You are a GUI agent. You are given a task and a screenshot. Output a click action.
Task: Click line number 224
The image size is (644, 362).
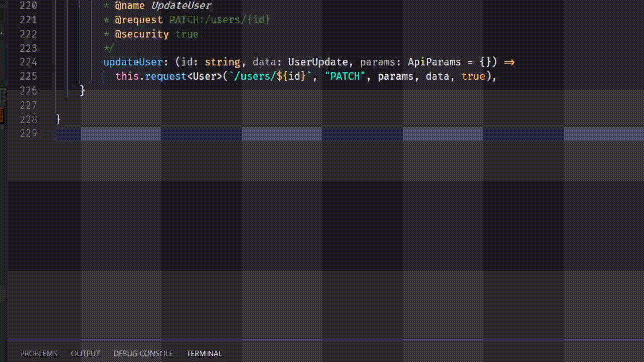[29, 62]
